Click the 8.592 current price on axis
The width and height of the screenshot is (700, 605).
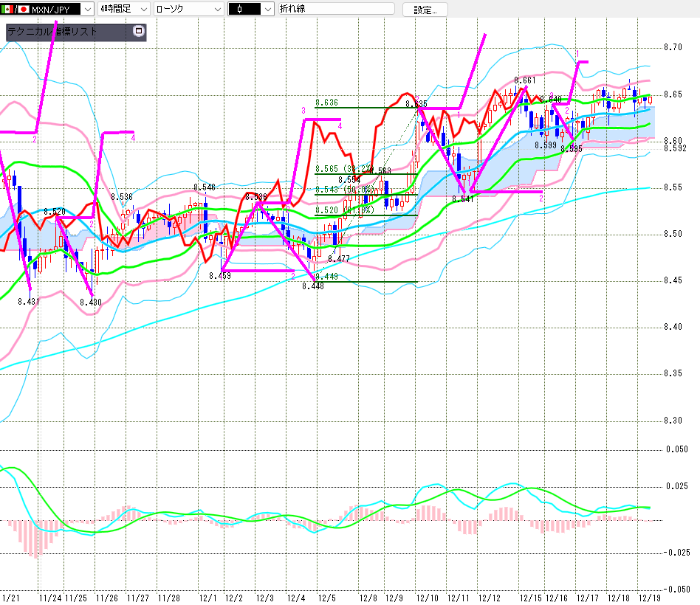[x=676, y=148]
